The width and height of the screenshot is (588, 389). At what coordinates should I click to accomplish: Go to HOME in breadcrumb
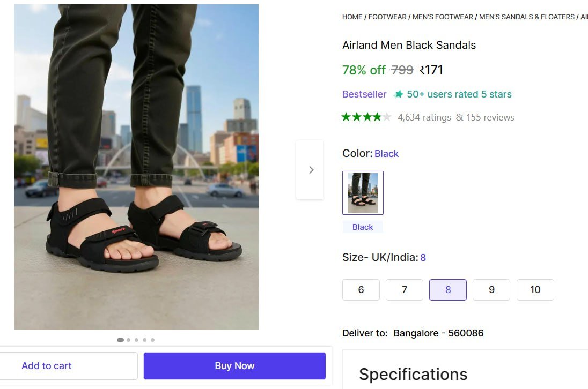pyautogui.click(x=352, y=17)
